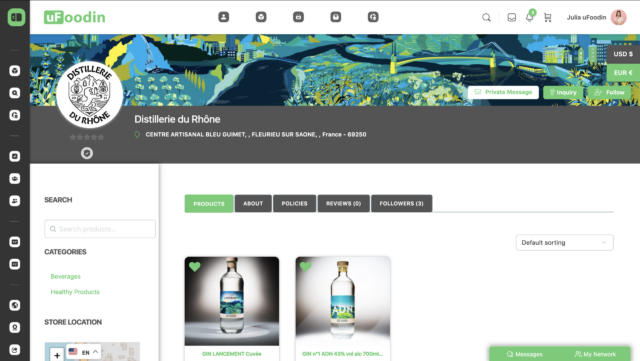Open Julia uFoodin's avatar picture
Screen dimensions: 640x361
pos(618,17)
